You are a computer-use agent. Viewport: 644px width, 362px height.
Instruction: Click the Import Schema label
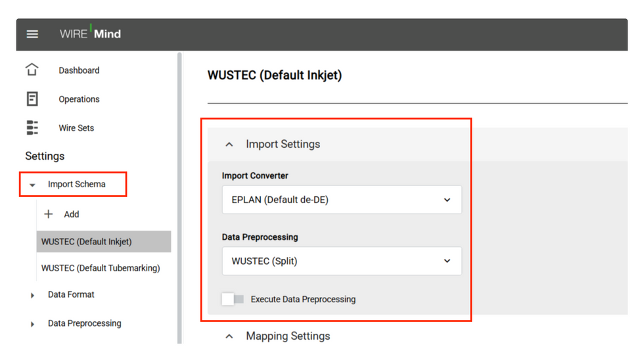pos(77,184)
